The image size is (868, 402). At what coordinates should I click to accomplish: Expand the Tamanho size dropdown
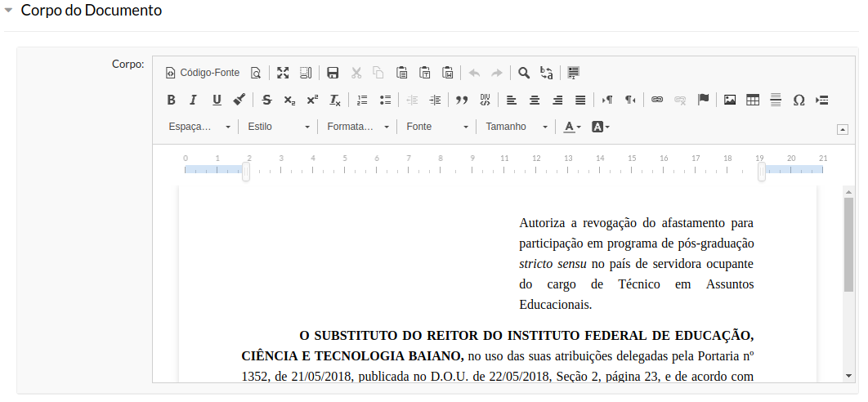coord(516,127)
